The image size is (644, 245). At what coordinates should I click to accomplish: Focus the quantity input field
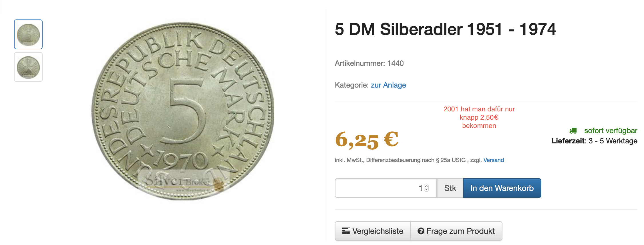point(386,188)
